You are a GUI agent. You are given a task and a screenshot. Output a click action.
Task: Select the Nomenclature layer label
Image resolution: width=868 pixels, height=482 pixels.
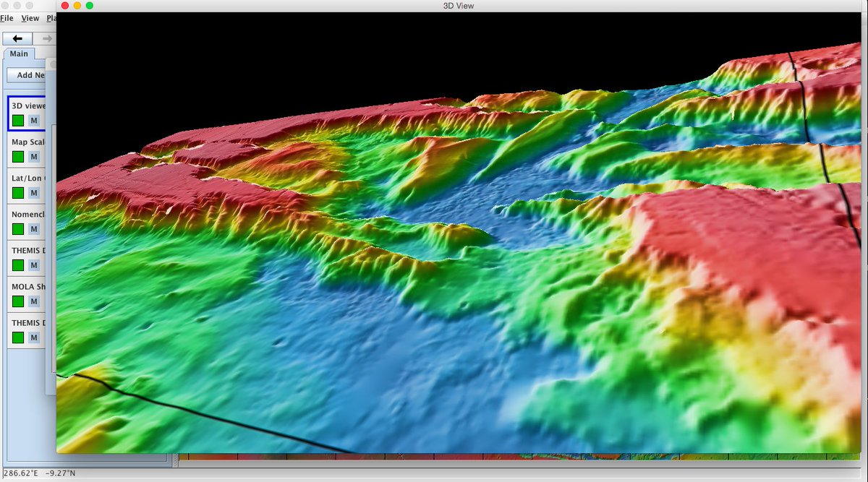(x=29, y=214)
